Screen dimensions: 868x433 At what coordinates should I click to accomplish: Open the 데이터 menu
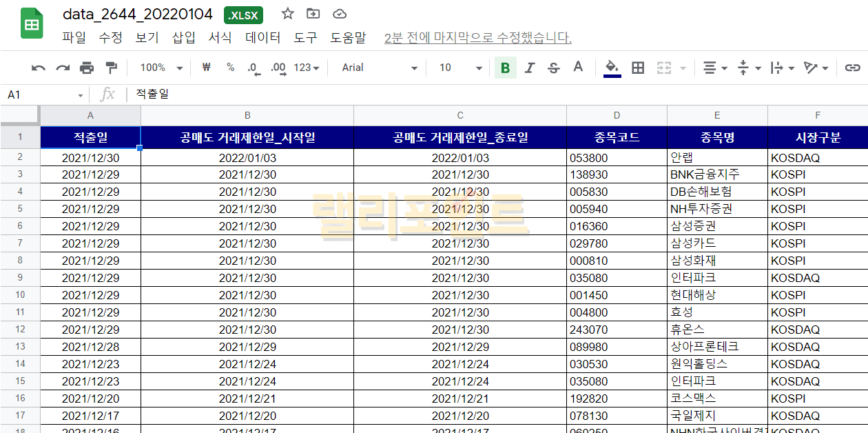point(263,38)
